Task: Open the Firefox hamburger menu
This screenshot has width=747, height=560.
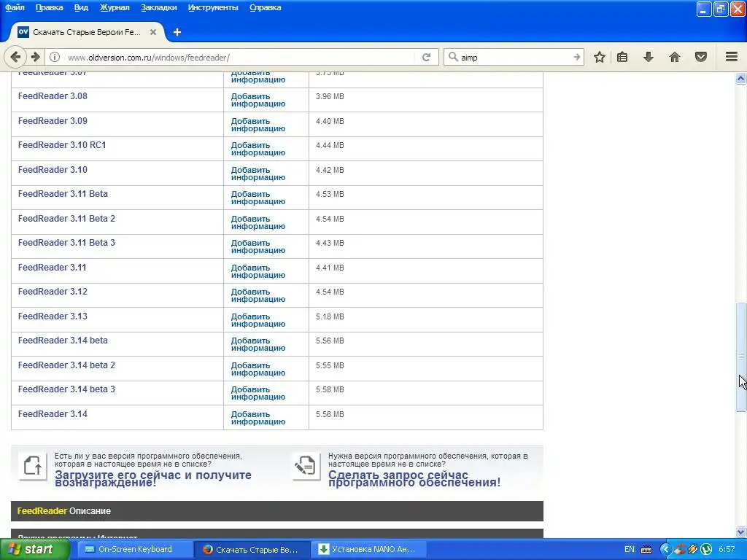Action: 732,57
